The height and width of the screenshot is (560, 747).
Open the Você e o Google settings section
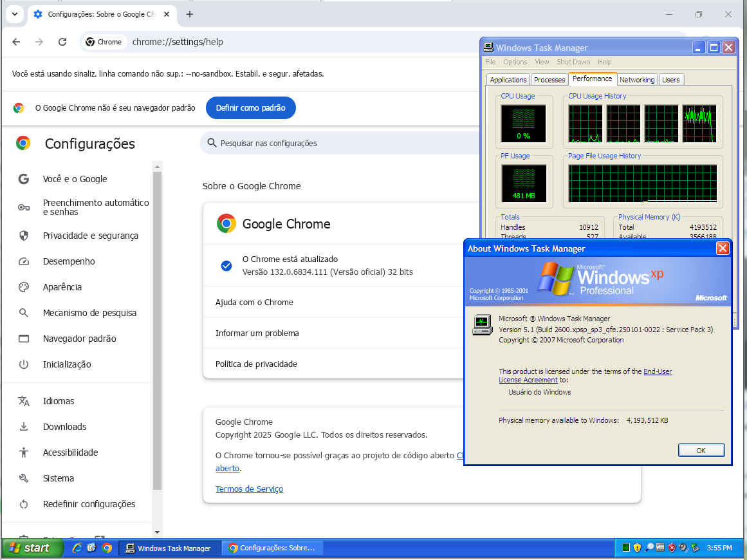(x=75, y=179)
